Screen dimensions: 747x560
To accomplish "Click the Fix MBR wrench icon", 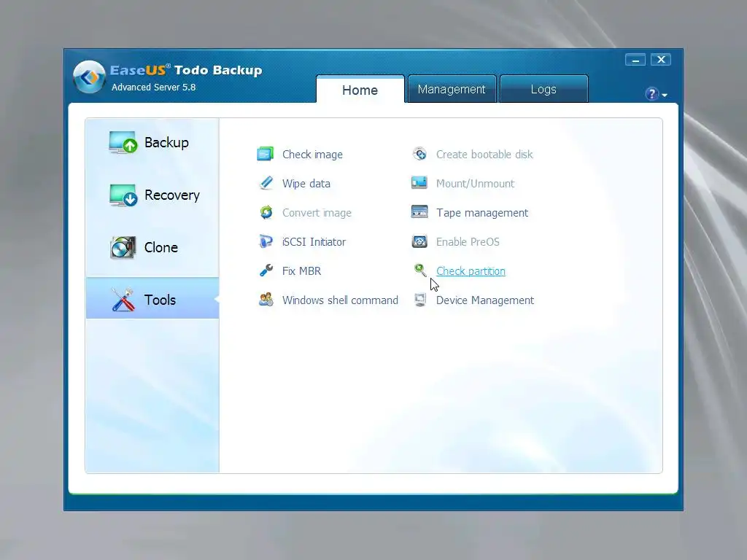I will [266, 271].
